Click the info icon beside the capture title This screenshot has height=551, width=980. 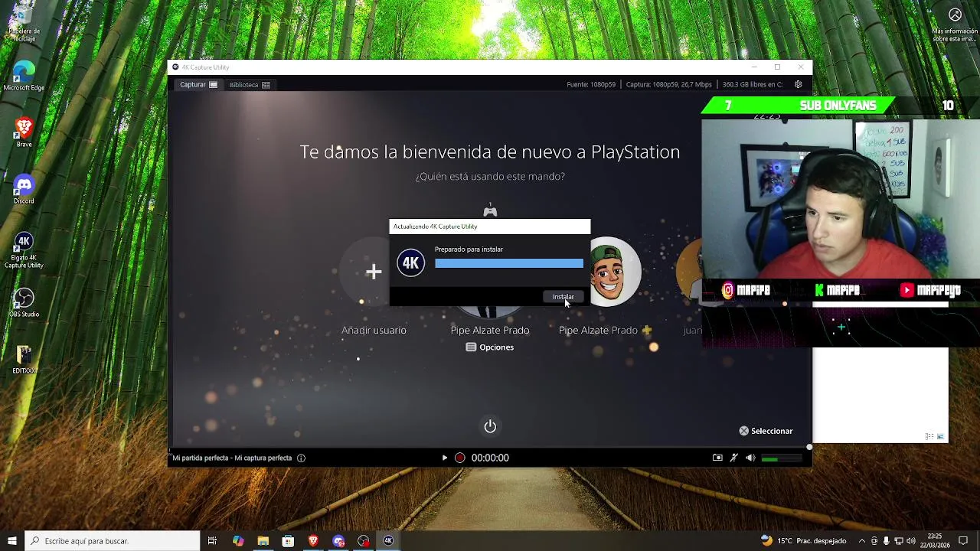(301, 458)
